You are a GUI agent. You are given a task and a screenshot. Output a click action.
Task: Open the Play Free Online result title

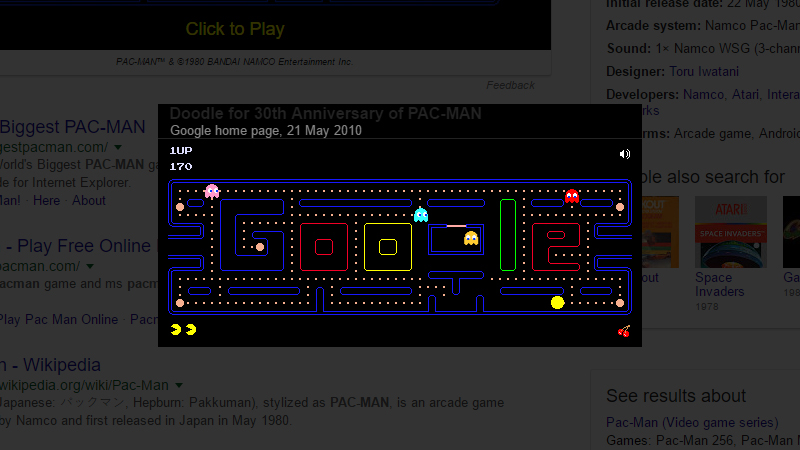76,245
